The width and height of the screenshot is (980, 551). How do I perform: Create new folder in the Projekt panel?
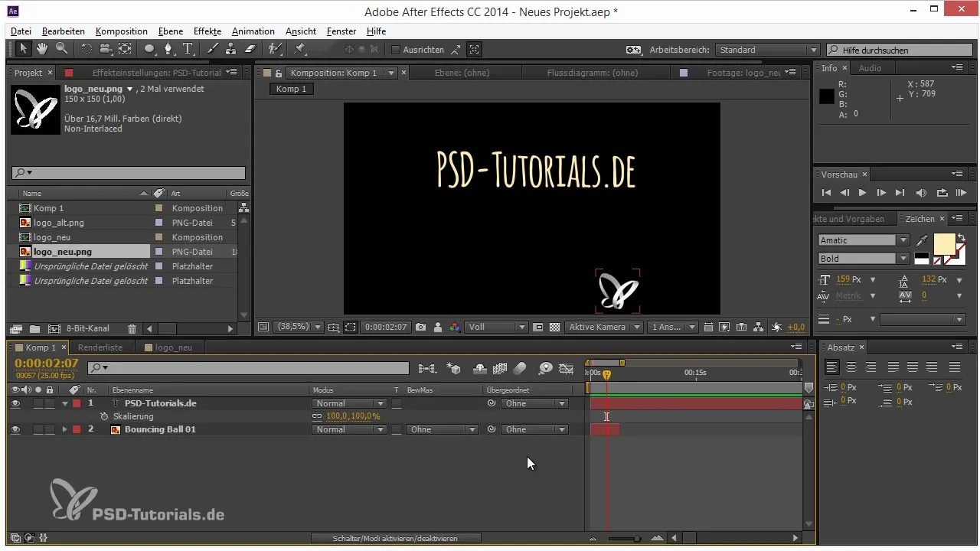(34, 328)
